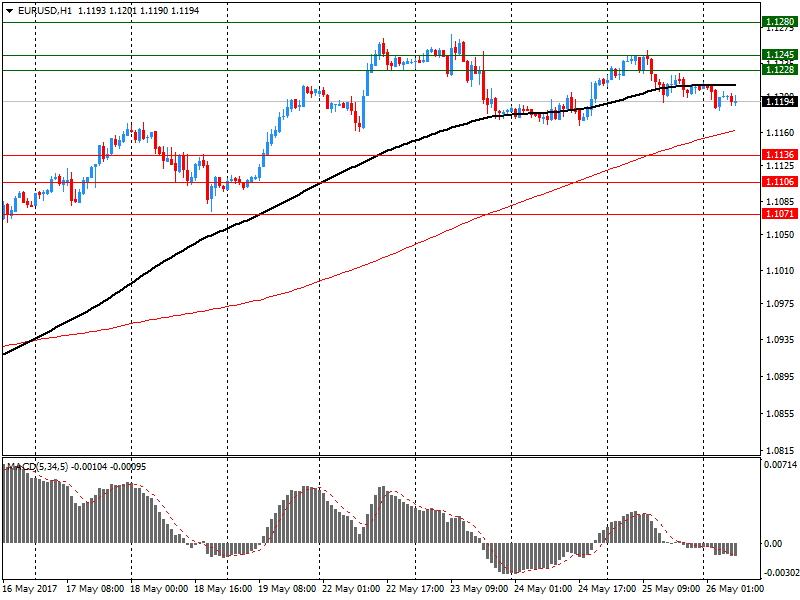This screenshot has width=800, height=600.
Task: Click the 1.0935 price scale value
Action: click(x=780, y=340)
